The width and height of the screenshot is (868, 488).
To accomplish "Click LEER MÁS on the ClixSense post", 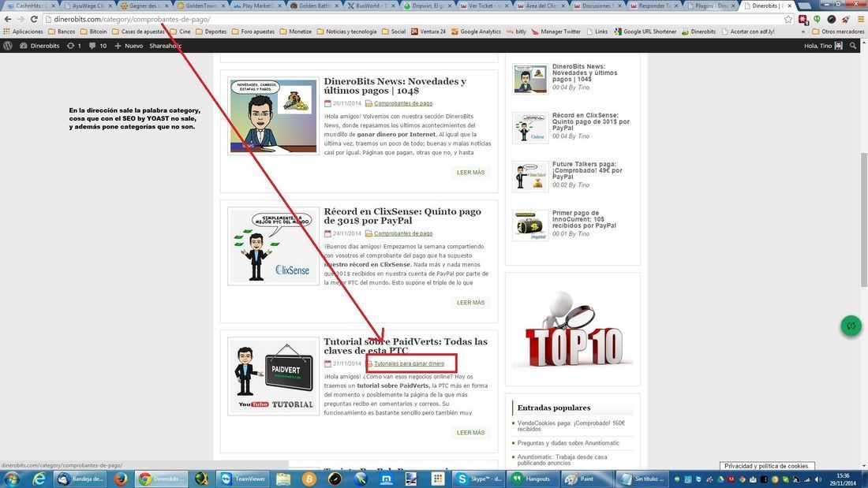I will coord(470,302).
